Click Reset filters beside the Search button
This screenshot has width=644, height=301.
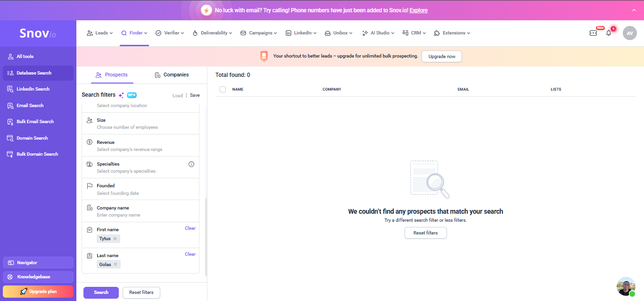tap(141, 293)
